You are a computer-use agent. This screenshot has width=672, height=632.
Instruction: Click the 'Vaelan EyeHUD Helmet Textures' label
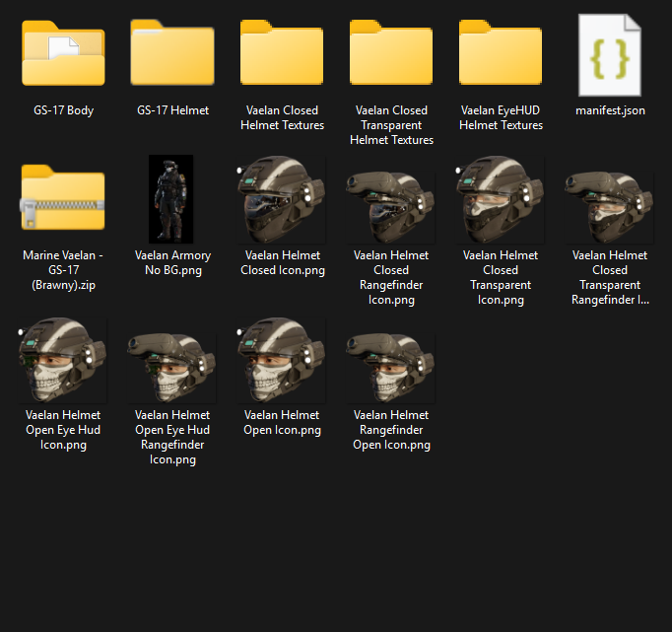501,118
